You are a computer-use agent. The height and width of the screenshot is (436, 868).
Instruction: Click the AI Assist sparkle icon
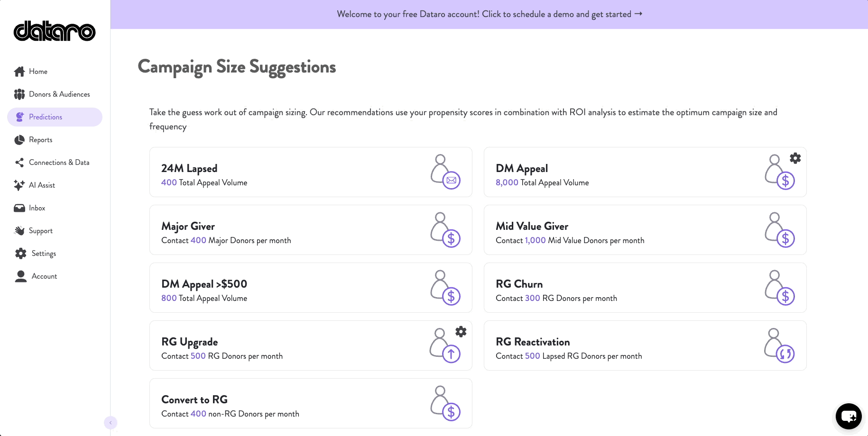[19, 185]
